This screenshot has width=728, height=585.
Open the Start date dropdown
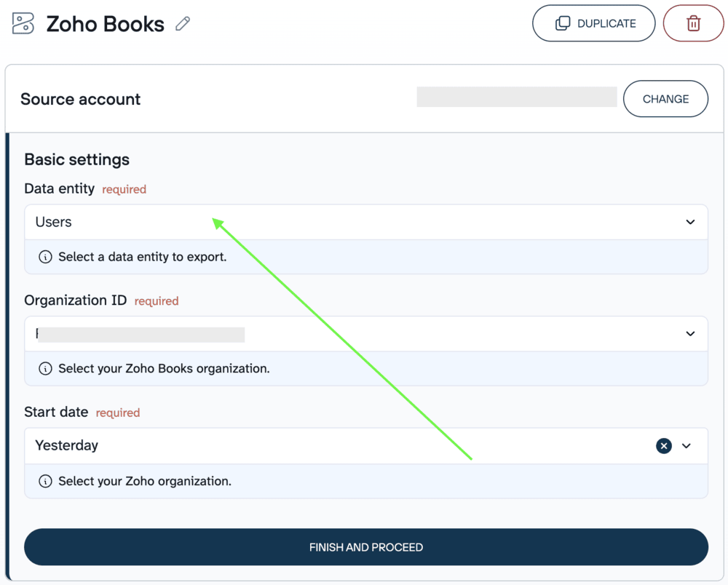(364, 445)
